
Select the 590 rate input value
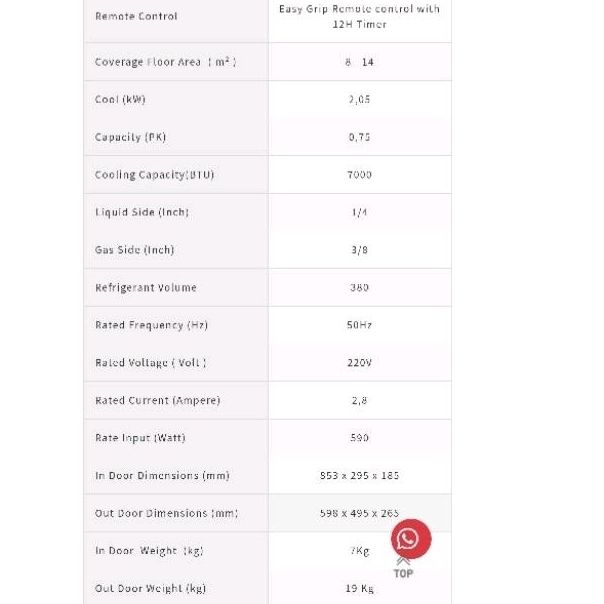tap(359, 438)
